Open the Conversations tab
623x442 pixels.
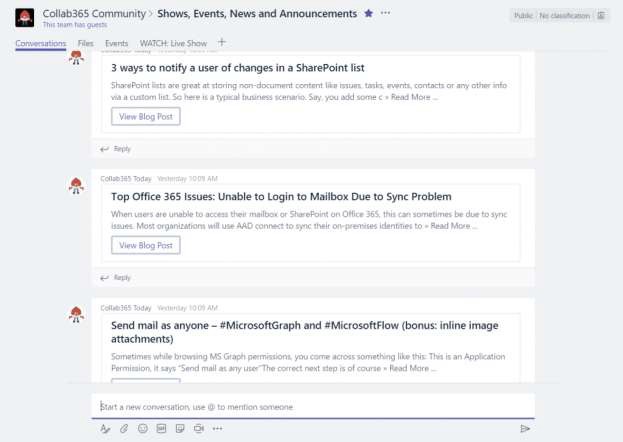click(41, 43)
